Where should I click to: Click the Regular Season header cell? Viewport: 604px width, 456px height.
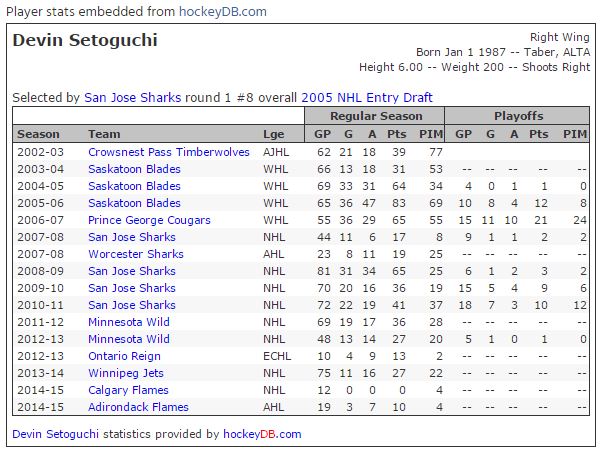click(x=374, y=116)
